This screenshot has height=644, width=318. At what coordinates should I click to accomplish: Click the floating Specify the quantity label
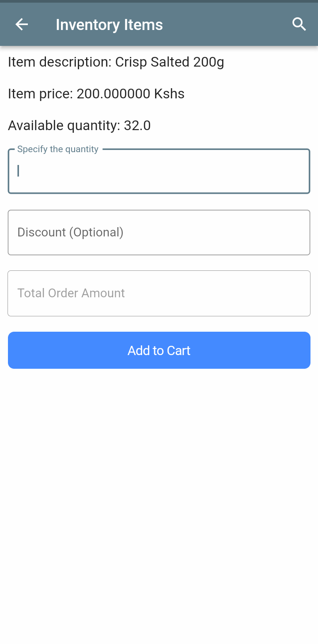(58, 149)
